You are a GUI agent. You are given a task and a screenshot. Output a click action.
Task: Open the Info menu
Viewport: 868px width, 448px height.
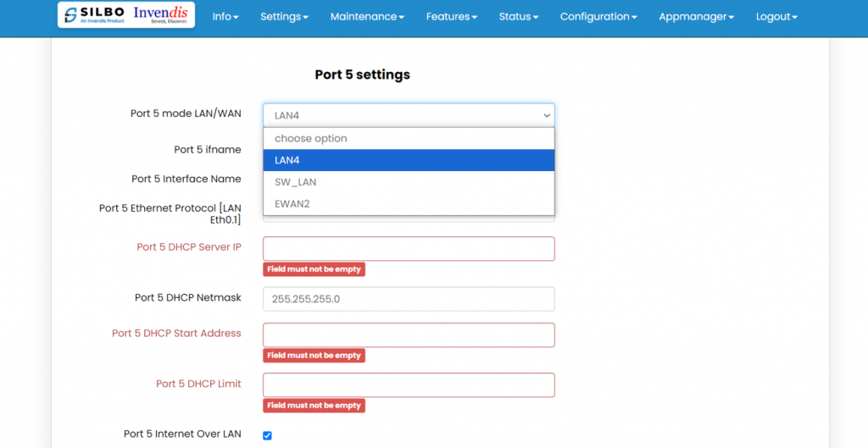point(225,17)
